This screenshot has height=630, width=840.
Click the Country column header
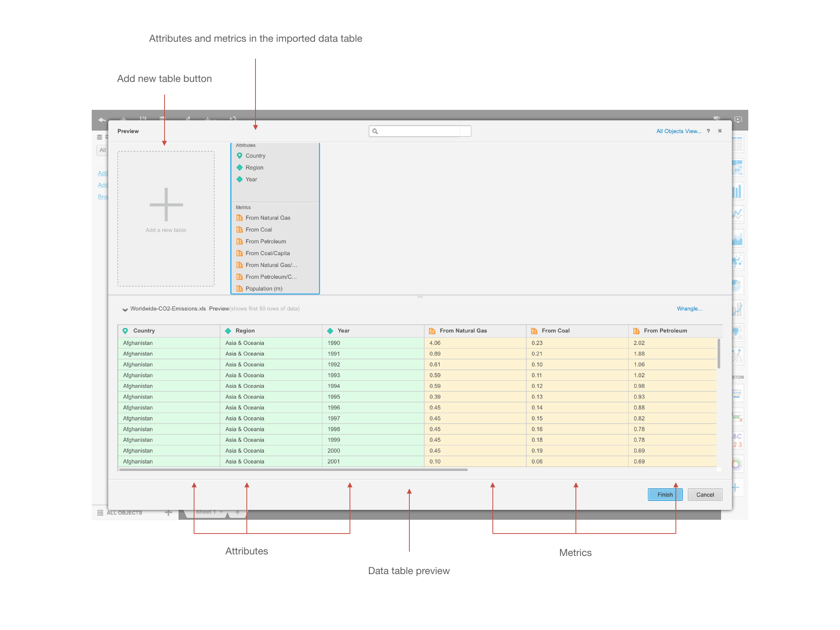pos(169,331)
